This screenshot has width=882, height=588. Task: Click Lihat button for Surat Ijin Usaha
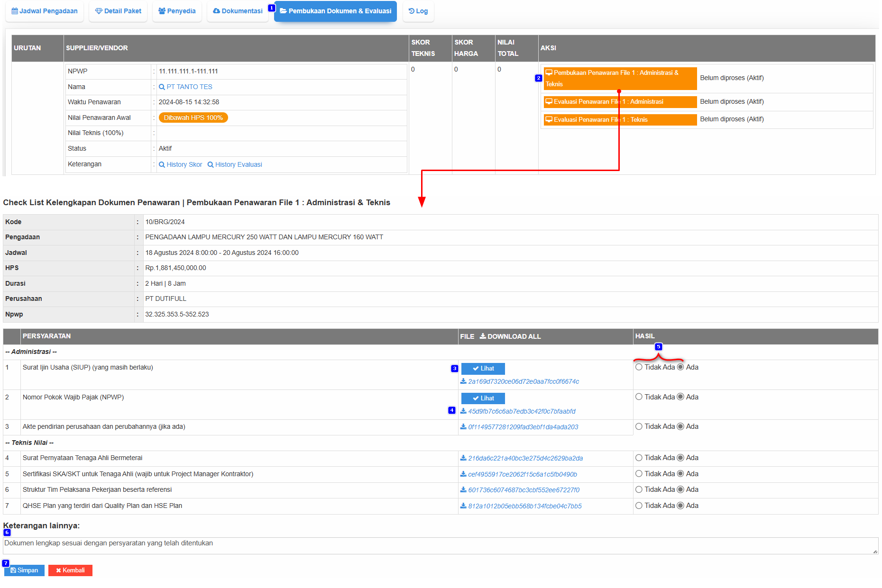point(483,369)
